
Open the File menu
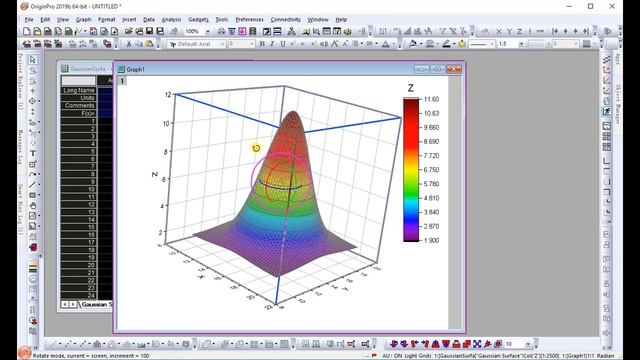coord(29,19)
